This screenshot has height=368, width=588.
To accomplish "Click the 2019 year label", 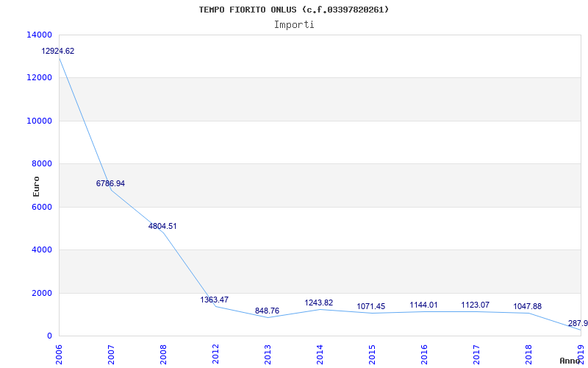I will coord(581,354).
